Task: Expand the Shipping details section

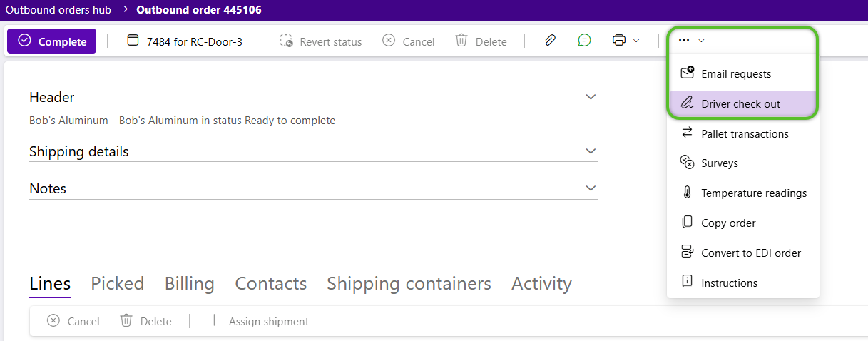Action: point(591,151)
